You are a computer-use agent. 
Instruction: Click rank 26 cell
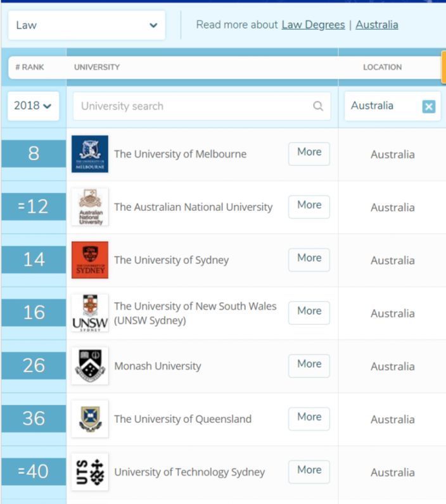click(x=34, y=366)
